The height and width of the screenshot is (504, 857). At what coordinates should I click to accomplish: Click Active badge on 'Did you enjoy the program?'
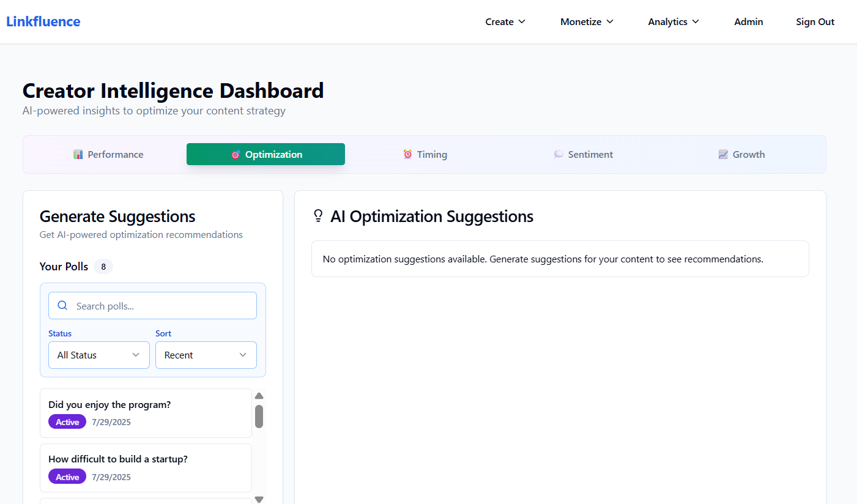67,422
